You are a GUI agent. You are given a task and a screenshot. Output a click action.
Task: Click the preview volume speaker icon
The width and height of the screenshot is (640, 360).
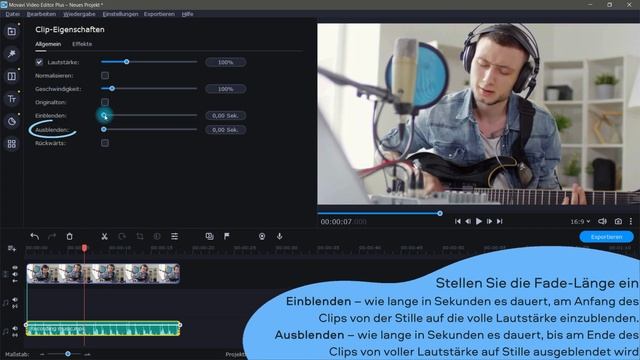pos(602,221)
